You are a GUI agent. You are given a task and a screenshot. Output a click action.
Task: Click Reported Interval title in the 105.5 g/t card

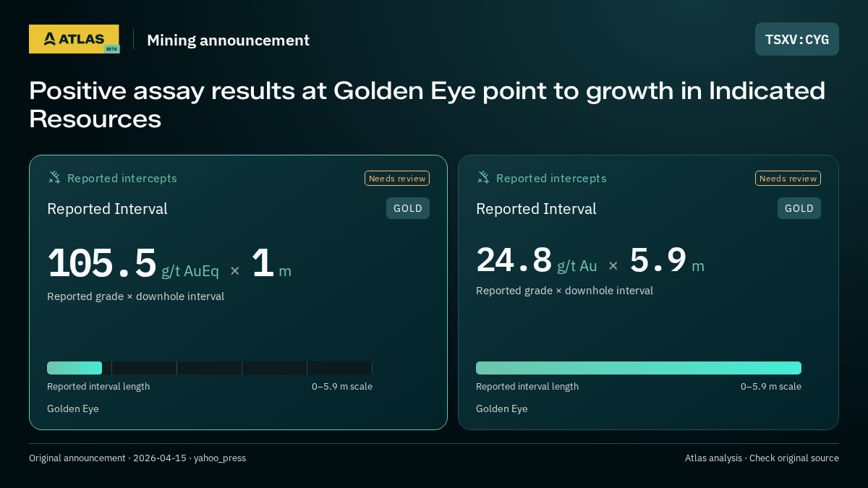pyautogui.click(x=107, y=209)
